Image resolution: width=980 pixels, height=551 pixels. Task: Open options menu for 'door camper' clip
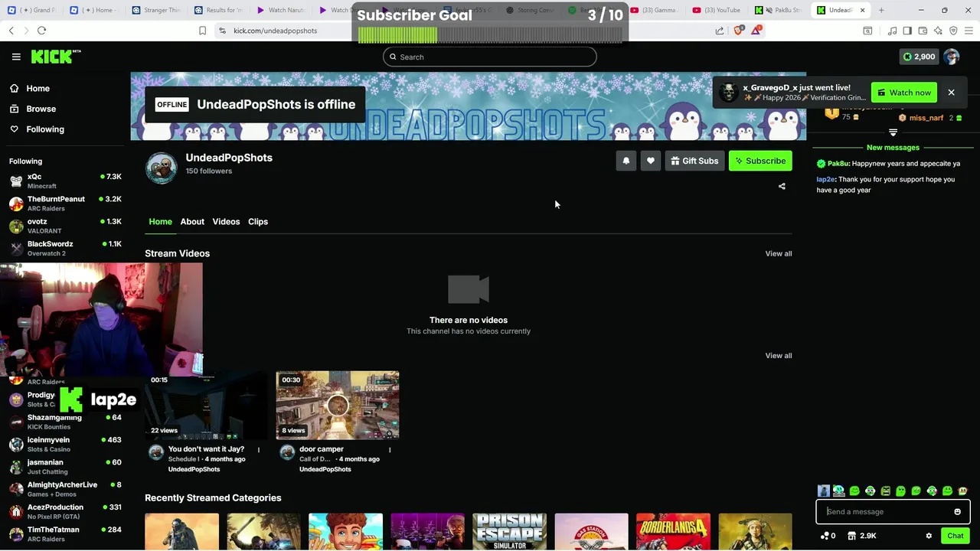tap(390, 450)
